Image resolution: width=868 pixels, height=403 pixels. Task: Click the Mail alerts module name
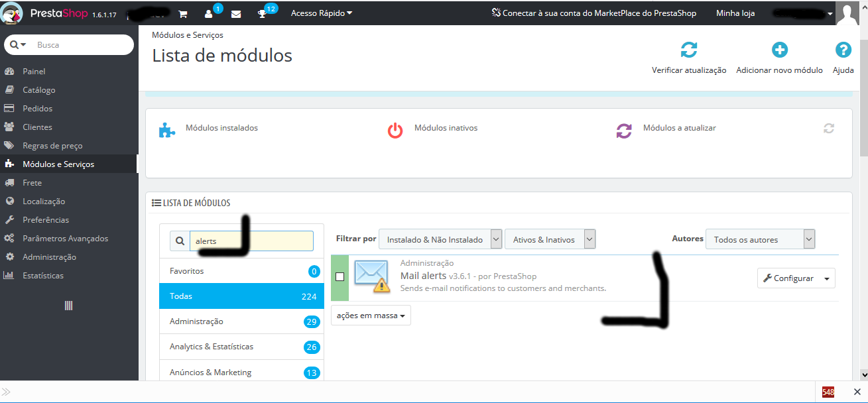click(x=423, y=276)
